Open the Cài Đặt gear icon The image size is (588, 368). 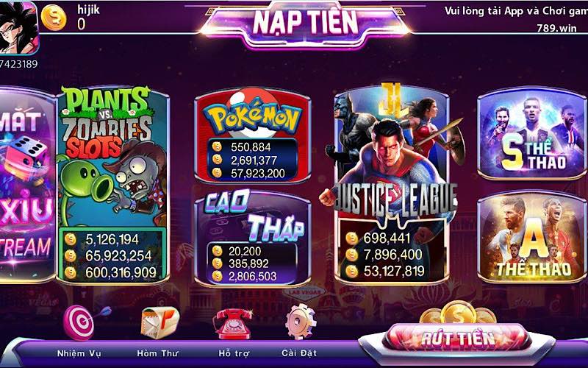point(301,322)
